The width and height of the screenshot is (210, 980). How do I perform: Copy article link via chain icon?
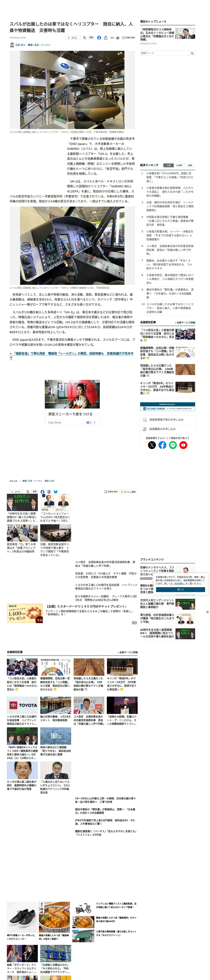coord(112,38)
